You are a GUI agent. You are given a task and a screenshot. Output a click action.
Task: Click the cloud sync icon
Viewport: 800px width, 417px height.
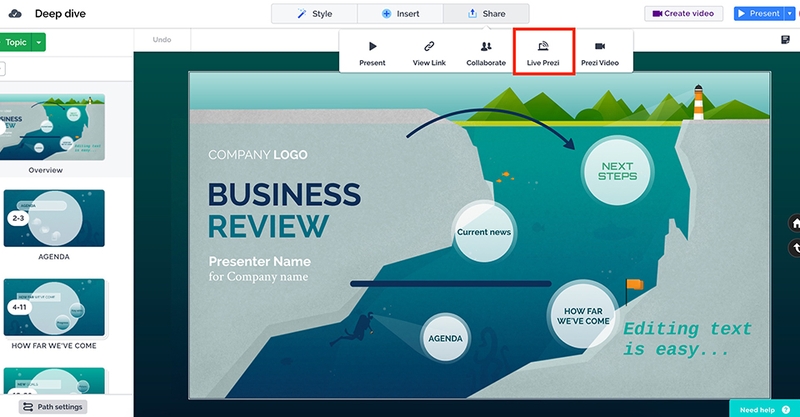click(x=15, y=14)
